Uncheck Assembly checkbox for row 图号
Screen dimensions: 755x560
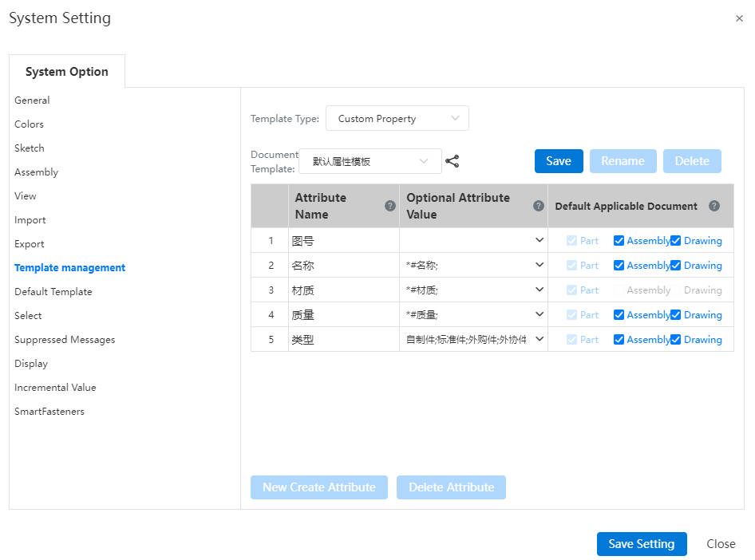point(619,241)
